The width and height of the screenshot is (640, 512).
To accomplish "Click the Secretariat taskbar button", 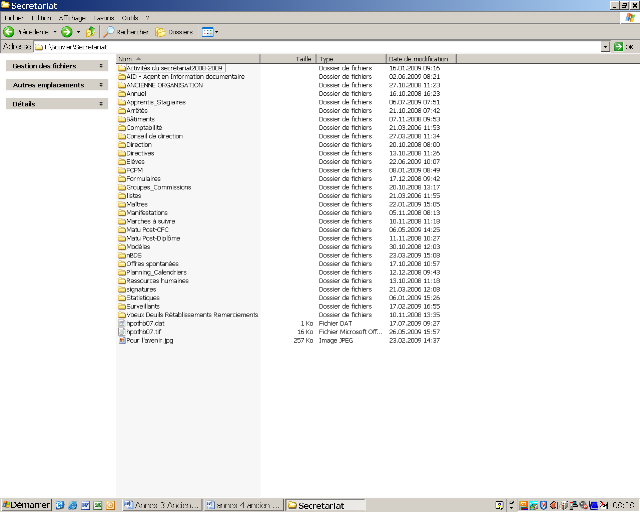I will pos(325,505).
